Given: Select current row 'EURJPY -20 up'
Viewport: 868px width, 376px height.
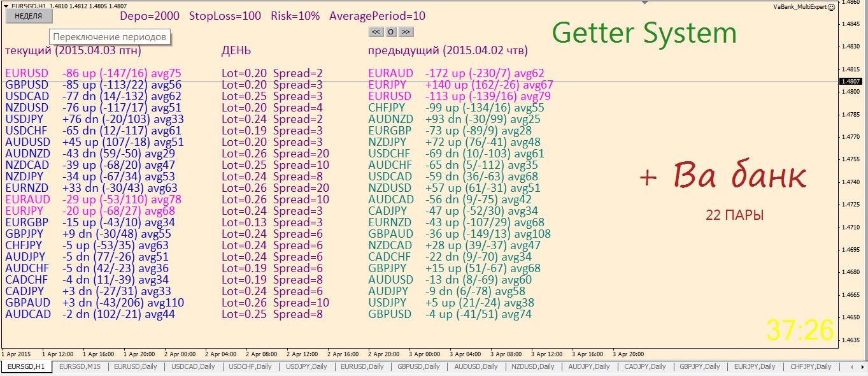Looking at the screenshot, I should [x=90, y=211].
